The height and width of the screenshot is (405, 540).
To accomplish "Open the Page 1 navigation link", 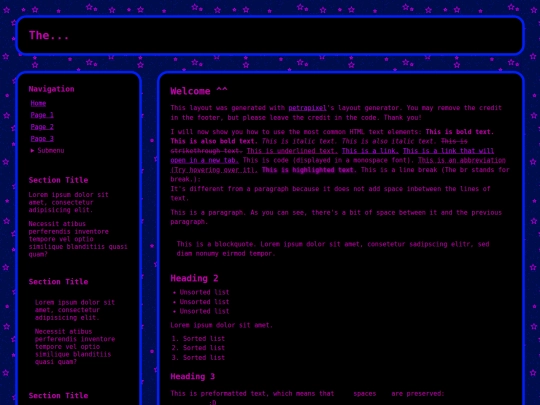I will point(42,115).
